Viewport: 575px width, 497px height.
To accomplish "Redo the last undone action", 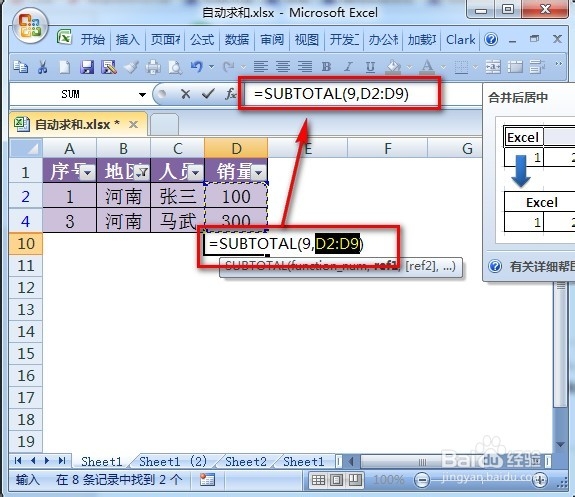I will coord(229,67).
